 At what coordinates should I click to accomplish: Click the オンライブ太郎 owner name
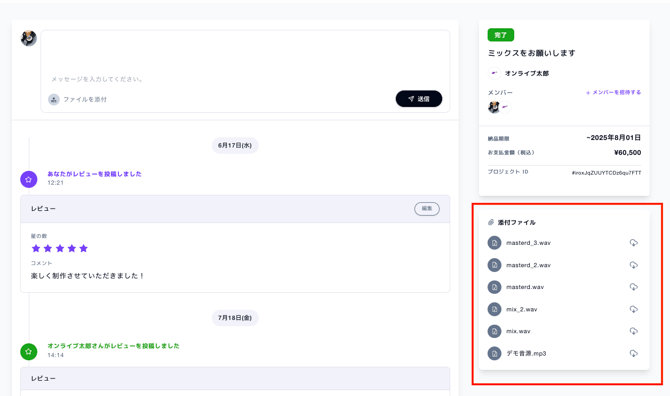pyautogui.click(x=527, y=73)
